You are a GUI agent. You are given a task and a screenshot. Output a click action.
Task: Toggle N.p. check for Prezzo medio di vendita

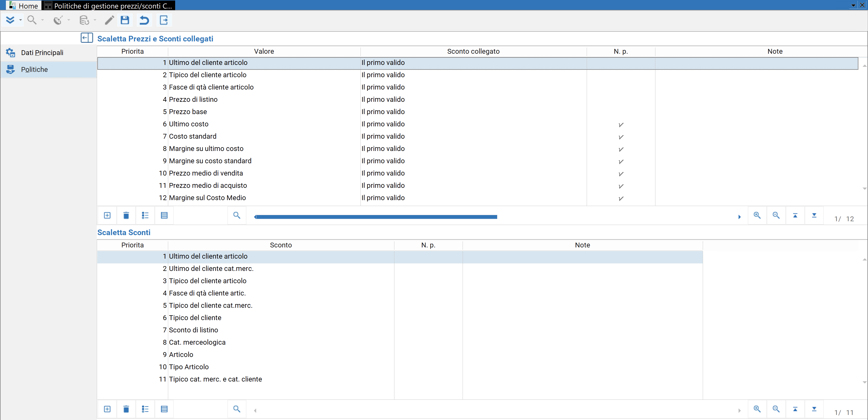tap(621, 174)
